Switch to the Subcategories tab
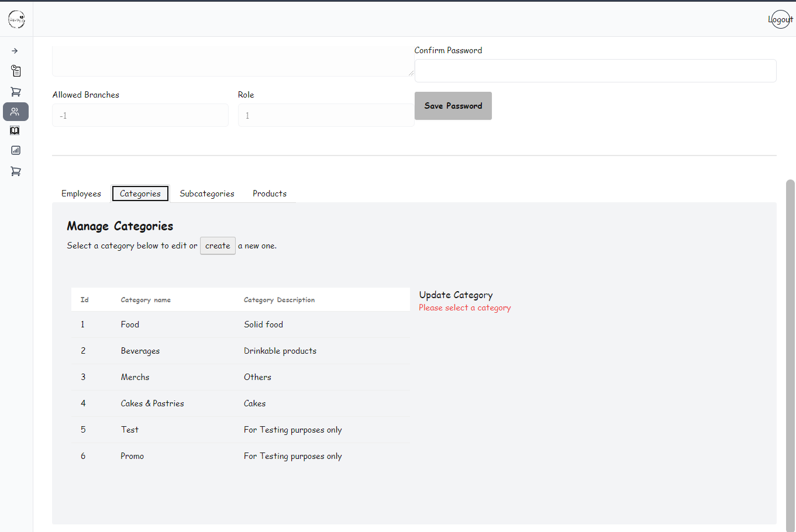Screen dimensions: 796x532 (x=206, y=193)
